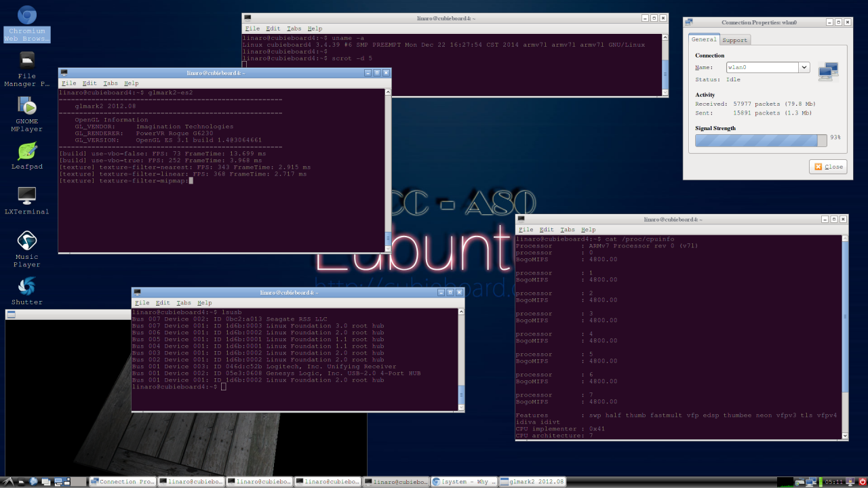868x488 pixels.
Task: Click the Signal Strength progress bar
Action: tap(761, 140)
